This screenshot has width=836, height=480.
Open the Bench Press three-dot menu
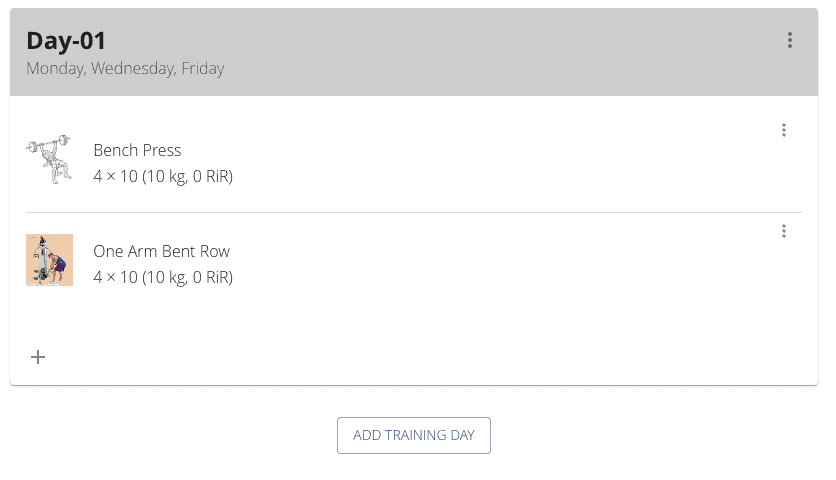(x=784, y=130)
